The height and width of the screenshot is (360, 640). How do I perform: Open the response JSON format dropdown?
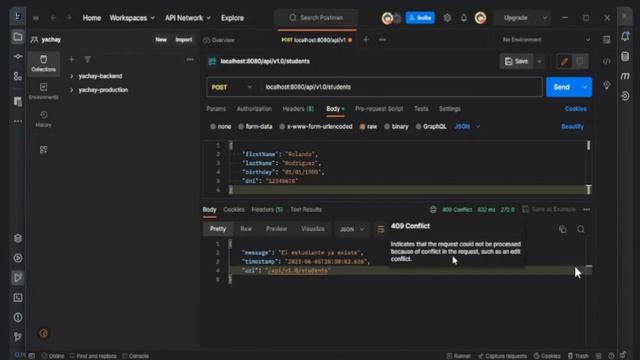351,229
